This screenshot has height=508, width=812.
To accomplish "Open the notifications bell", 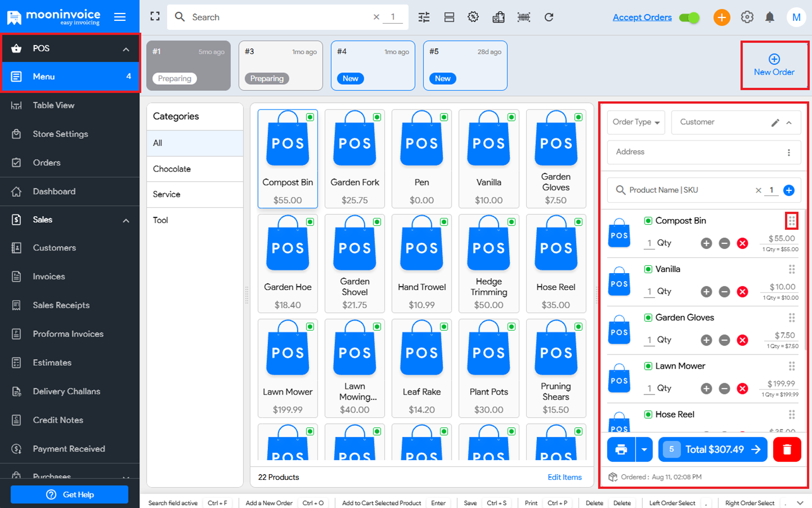I will 770,17.
